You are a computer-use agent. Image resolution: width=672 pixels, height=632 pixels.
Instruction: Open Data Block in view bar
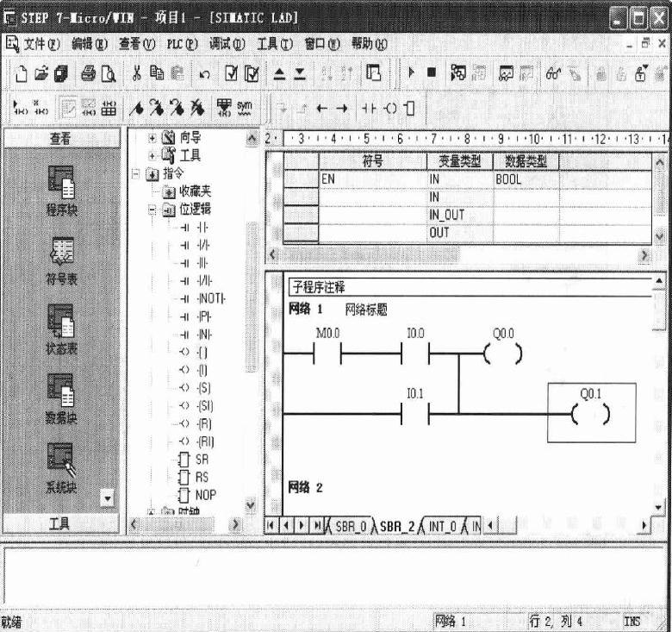tap(61, 398)
